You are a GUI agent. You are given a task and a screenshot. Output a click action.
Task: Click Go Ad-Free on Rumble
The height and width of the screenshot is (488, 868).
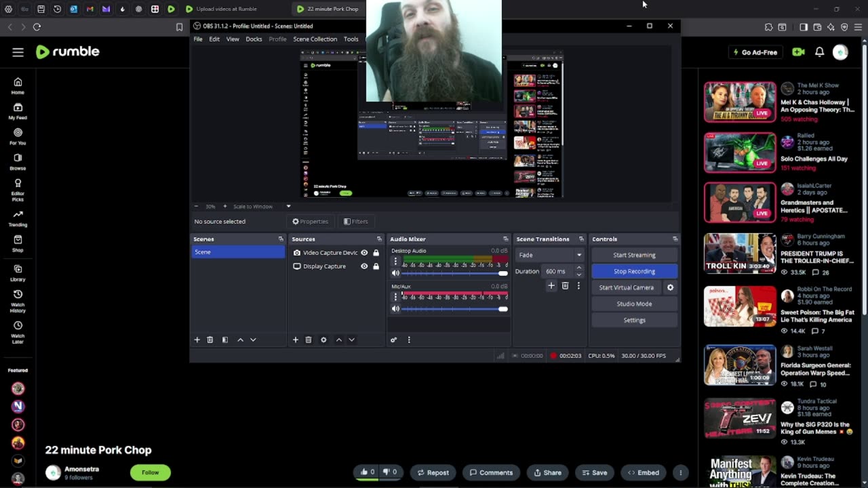tap(755, 52)
